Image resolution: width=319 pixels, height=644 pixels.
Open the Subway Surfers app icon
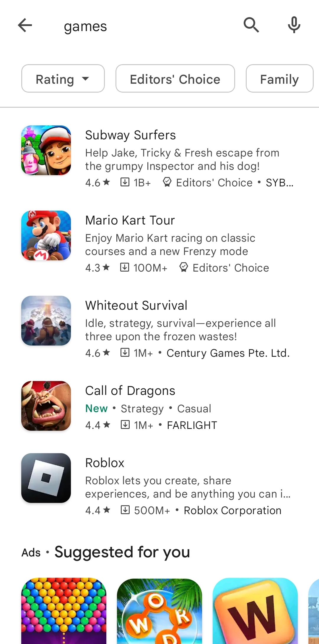46,150
